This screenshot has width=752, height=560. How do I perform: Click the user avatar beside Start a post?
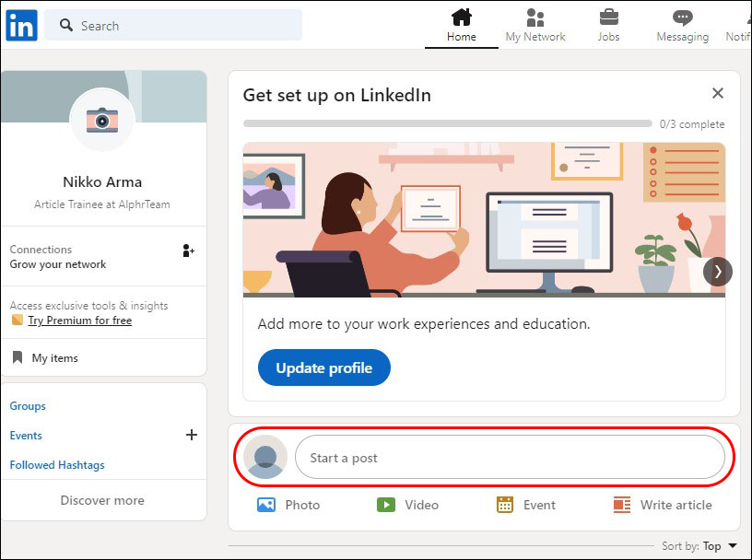265,457
